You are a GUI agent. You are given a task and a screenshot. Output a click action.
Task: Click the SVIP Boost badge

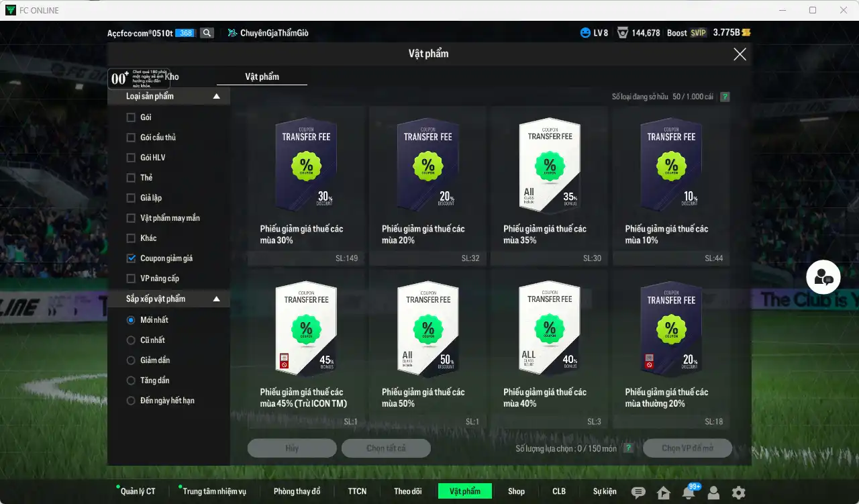click(699, 32)
